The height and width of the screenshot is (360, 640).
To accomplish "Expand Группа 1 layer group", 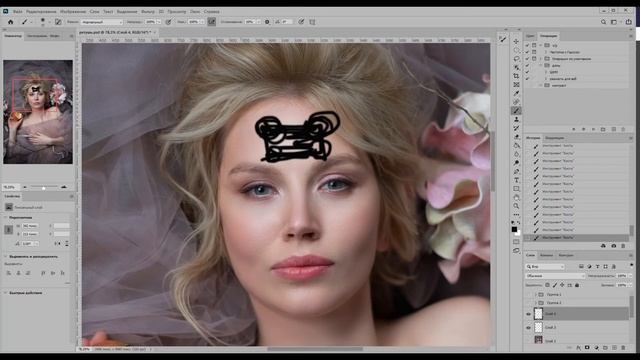I will point(536,294).
